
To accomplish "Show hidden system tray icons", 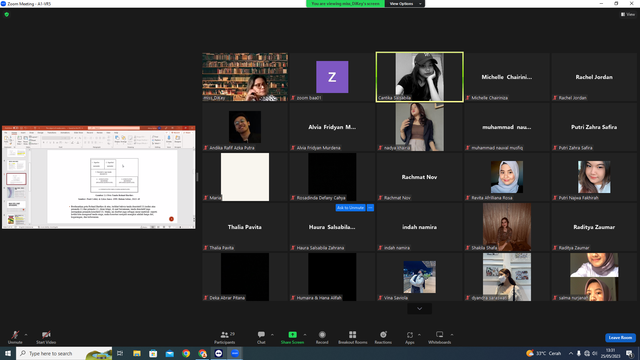I will pos(571,353).
